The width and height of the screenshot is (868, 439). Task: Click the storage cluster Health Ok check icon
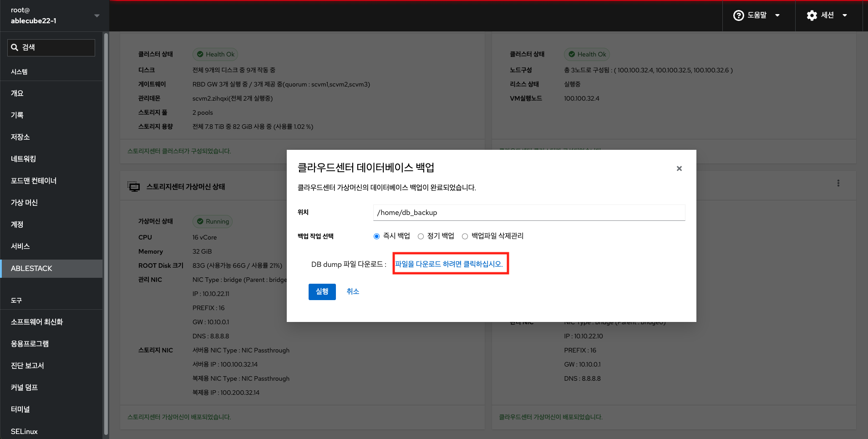200,54
